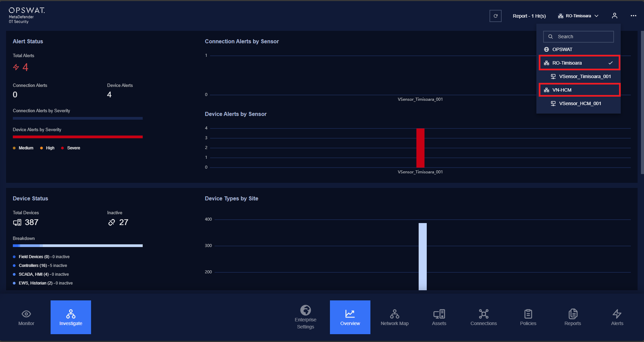Open the Reports section

[x=573, y=318]
